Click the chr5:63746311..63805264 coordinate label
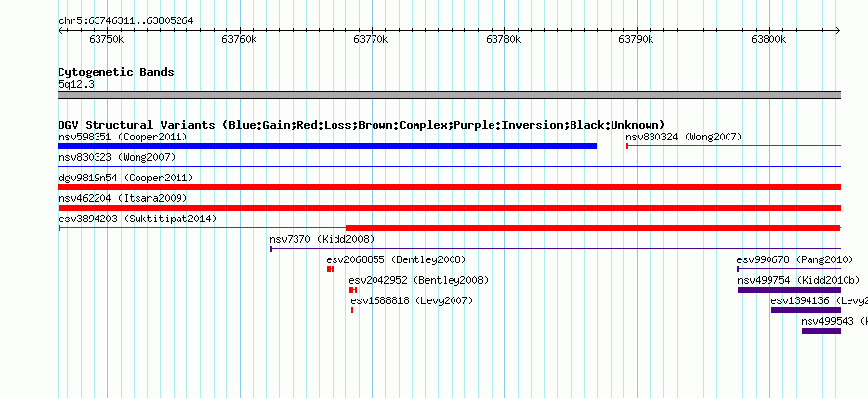This screenshot has width=868, height=398. pos(126,21)
